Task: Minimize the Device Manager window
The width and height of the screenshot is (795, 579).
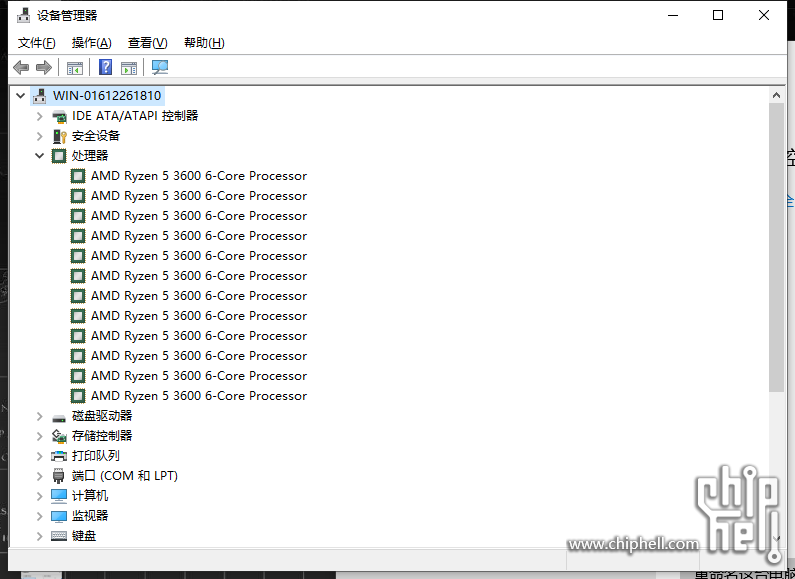Action: tap(673, 15)
